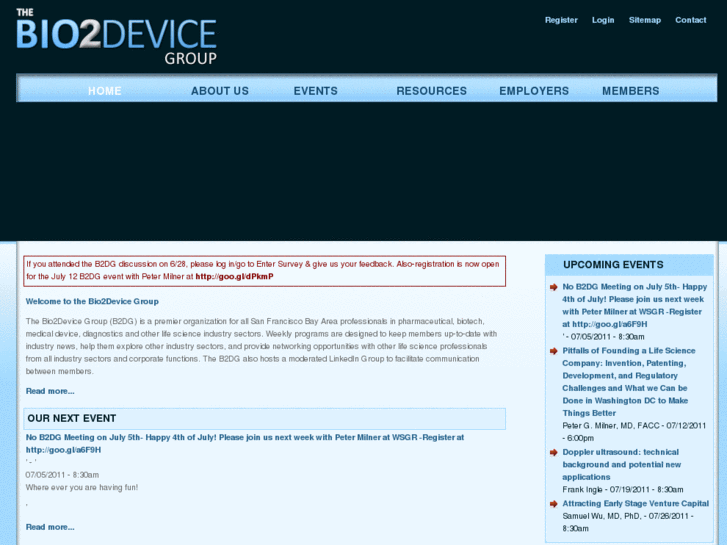727x545 pixels.
Task: Click red arrow beside Attracting Early Stage event
Action: (554, 504)
